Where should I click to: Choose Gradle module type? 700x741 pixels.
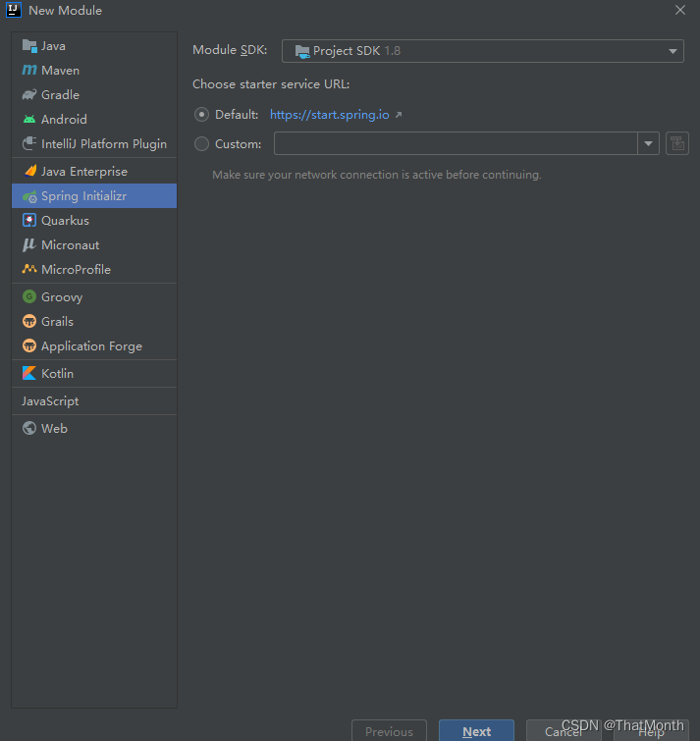pyautogui.click(x=94, y=94)
